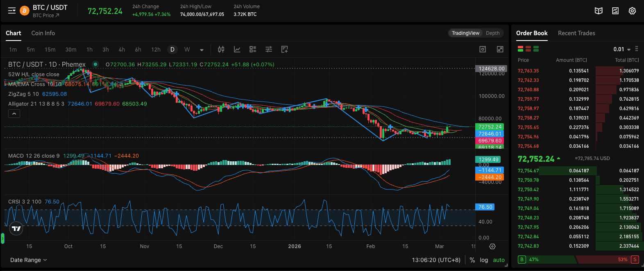Switch chart view to Depth
Screen dimensions: 644x271
pyautogui.click(x=492, y=33)
